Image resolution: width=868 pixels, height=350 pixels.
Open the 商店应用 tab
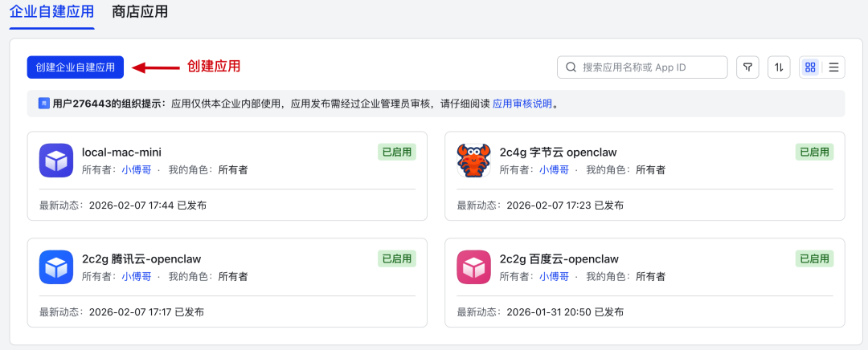(x=140, y=11)
